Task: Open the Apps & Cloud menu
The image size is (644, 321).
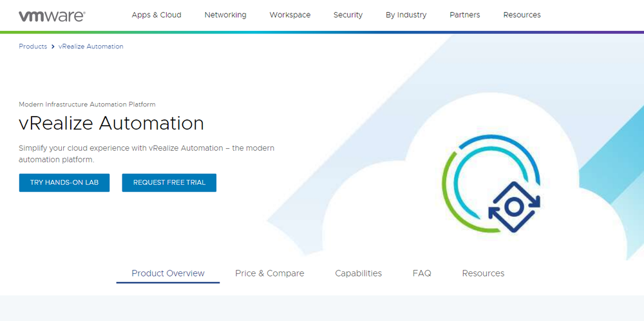Action: [156, 15]
